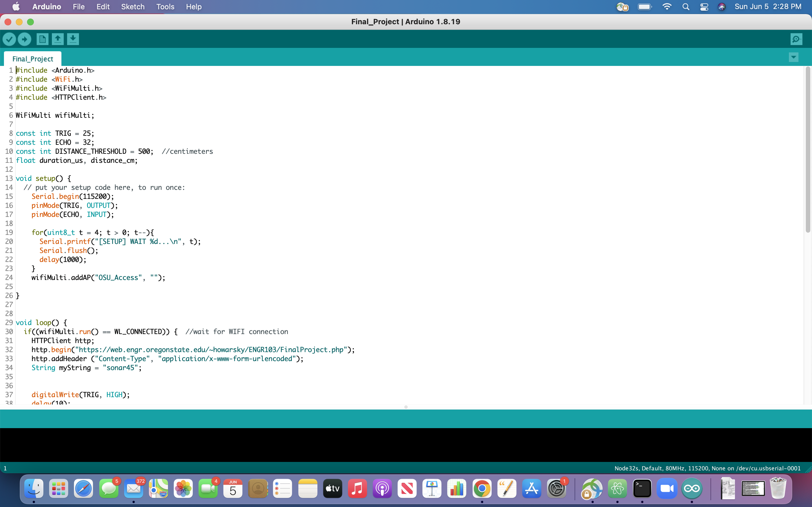
Task: Create a New sketch via toolbar icon
Action: [x=42, y=39]
